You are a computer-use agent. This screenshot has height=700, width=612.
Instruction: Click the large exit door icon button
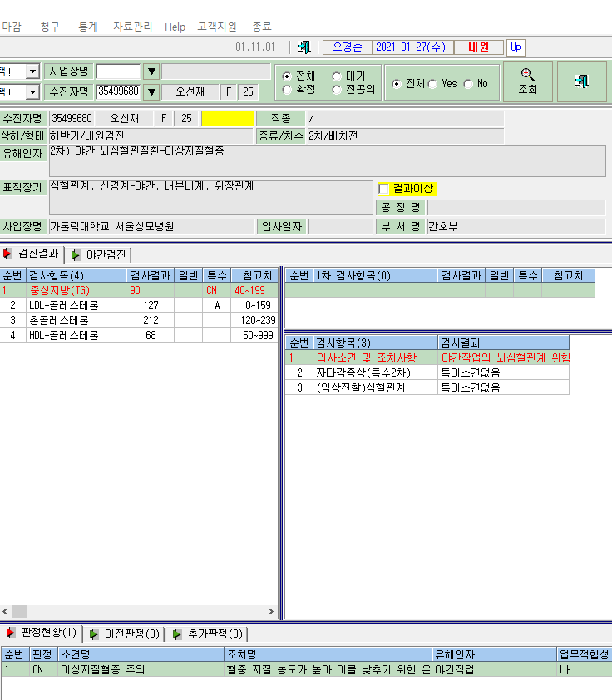pyautogui.click(x=581, y=81)
